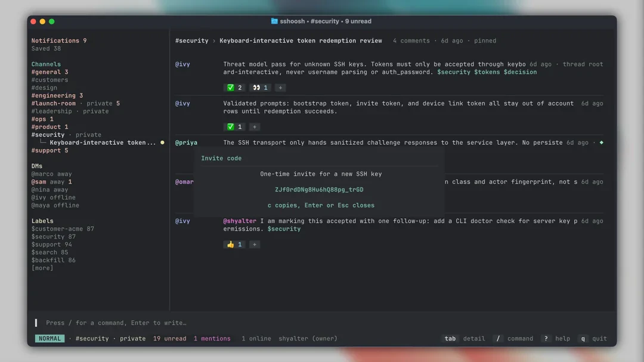Select the #engineering channel
The image size is (644, 362).
57,95
